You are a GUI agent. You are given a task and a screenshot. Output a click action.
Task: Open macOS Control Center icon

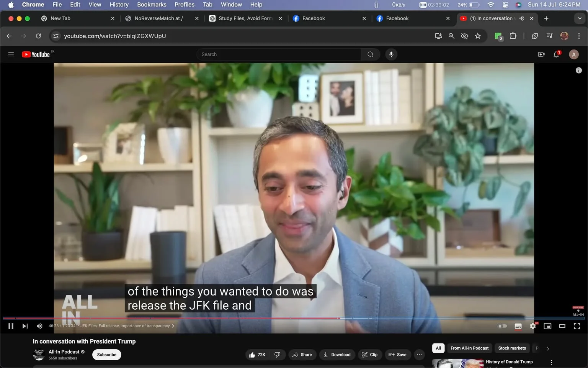click(505, 5)
